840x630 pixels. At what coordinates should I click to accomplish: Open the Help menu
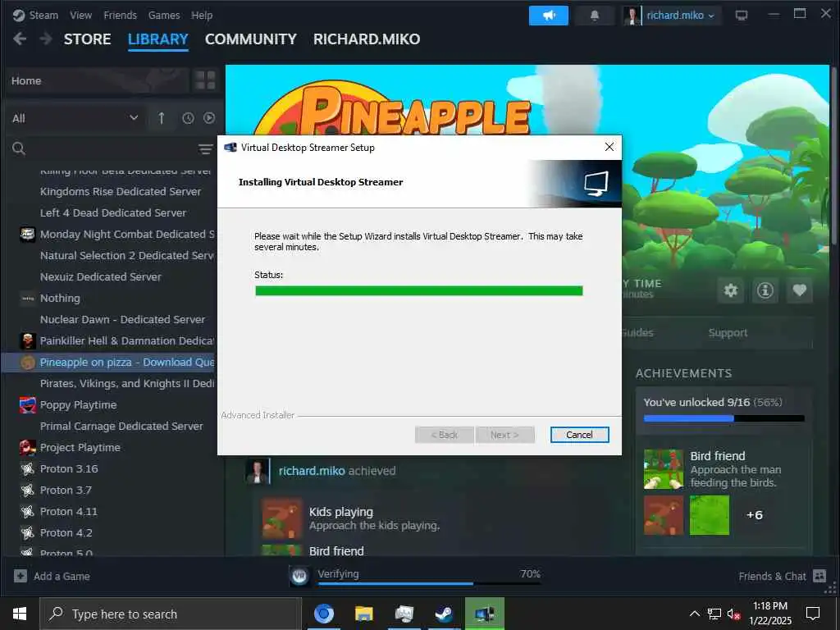(x=202, y=16)
